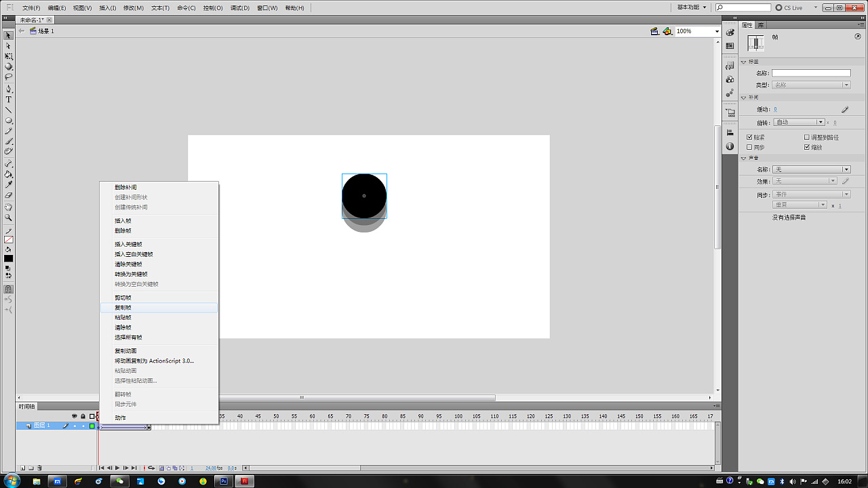Click the black fill color swatch

[9, 258]
